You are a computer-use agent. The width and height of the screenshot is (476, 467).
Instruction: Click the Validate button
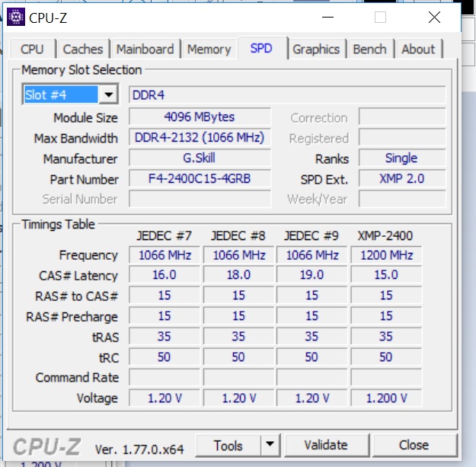tap(326, 446)
